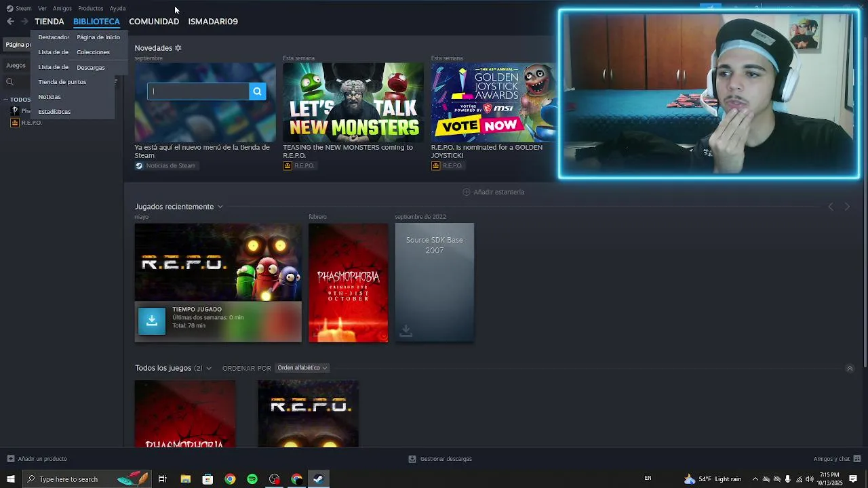Open the Ver menu
Image resolution: width=868 pixels, height=488 pixels.
[42, 8]
